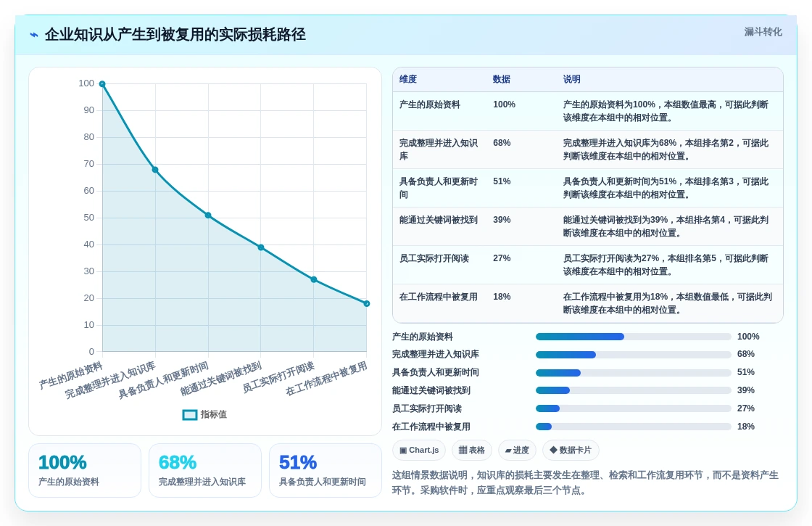Click x-axis label 具备负责人和更新时间
Screen dimensions: 812x526
[x=163, y=380]
